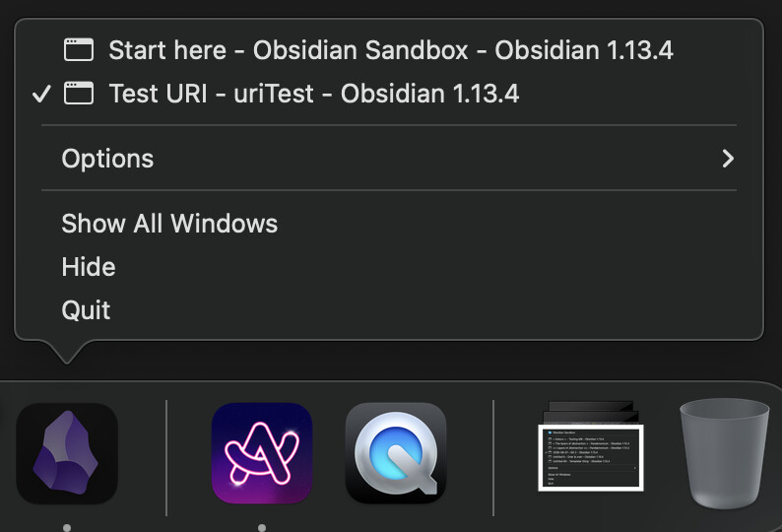Viewport: 782px width, 532px height.
Task: Click the window icon beside Start here entry
Action: pyautogui.click(x=79, y=50)
